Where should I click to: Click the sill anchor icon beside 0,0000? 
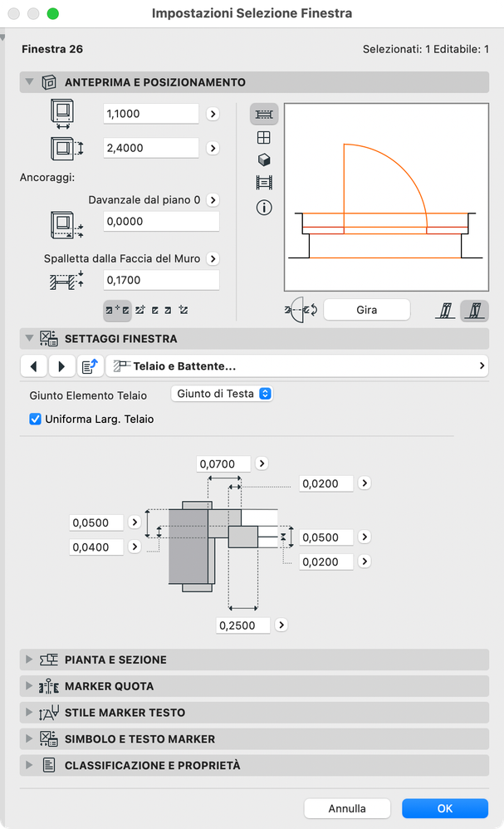[66, 225]
